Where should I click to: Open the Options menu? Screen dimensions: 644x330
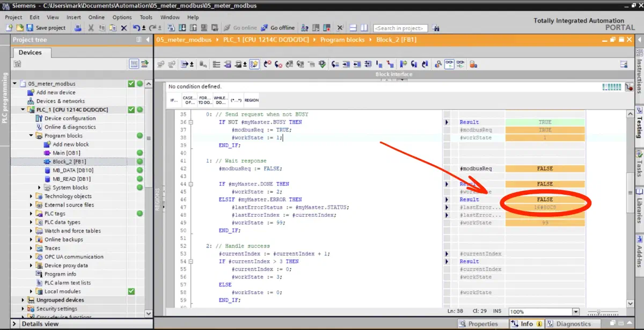pos(122,17)
